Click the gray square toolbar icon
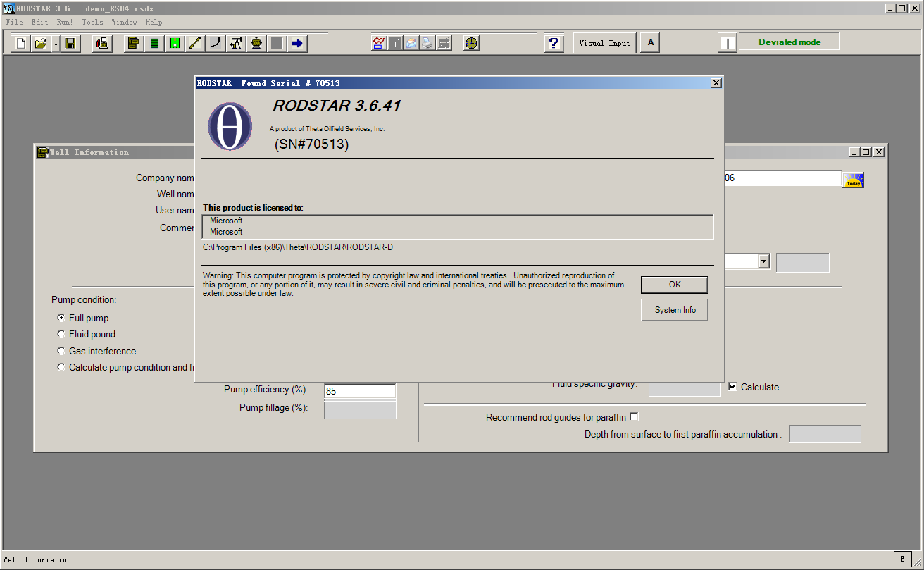 pos(277,43)
